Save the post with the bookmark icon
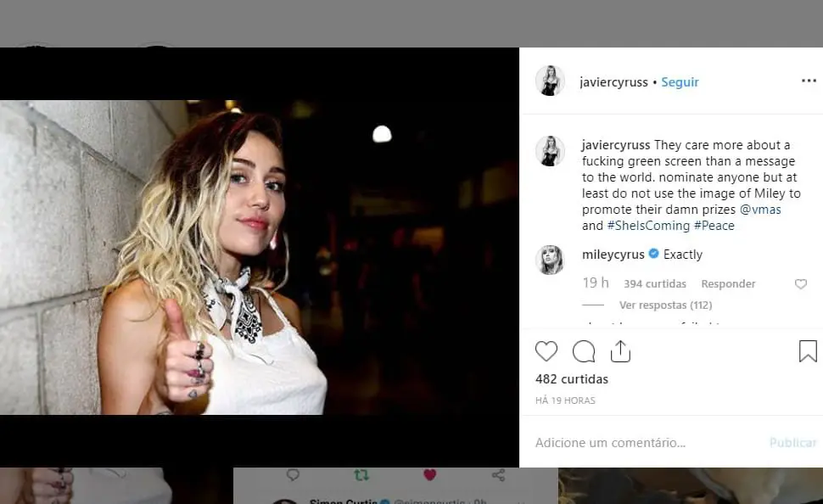Viewport: 823px width, 504px height. pyautogui.click(x=808, y=351)
